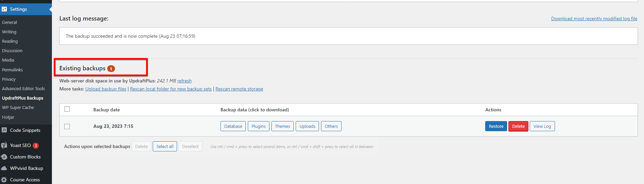Click the Yoast SEO notification badge

36,145
